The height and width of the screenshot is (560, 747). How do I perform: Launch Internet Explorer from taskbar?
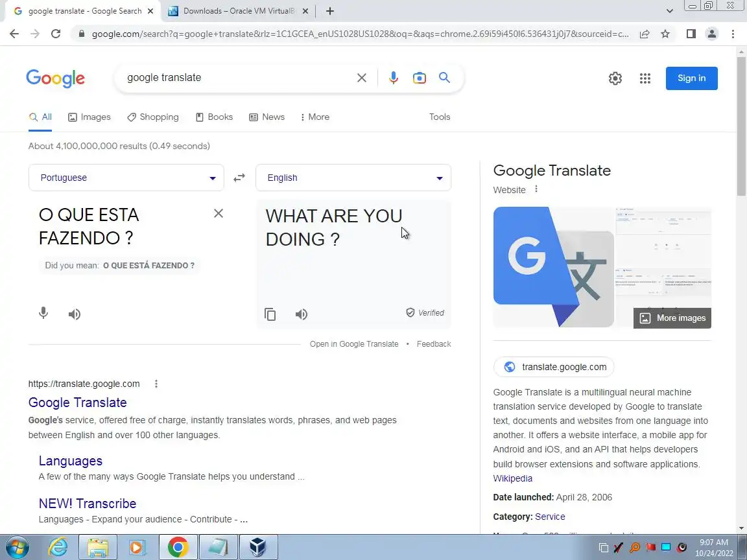58,547
